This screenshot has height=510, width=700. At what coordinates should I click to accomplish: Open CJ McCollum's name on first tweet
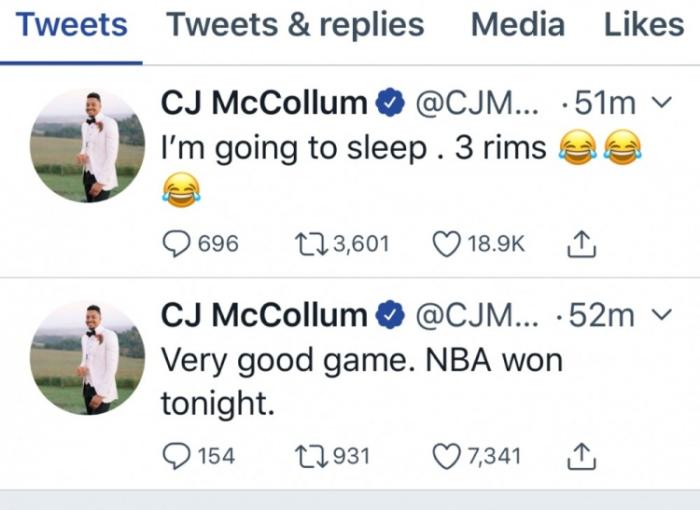(264, 102)
